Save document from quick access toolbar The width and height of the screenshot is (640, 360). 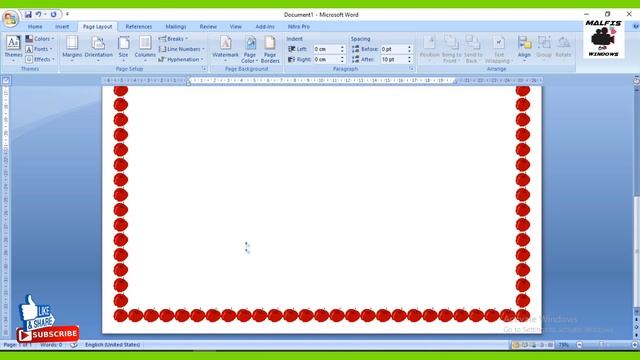(x=28, y=15)
